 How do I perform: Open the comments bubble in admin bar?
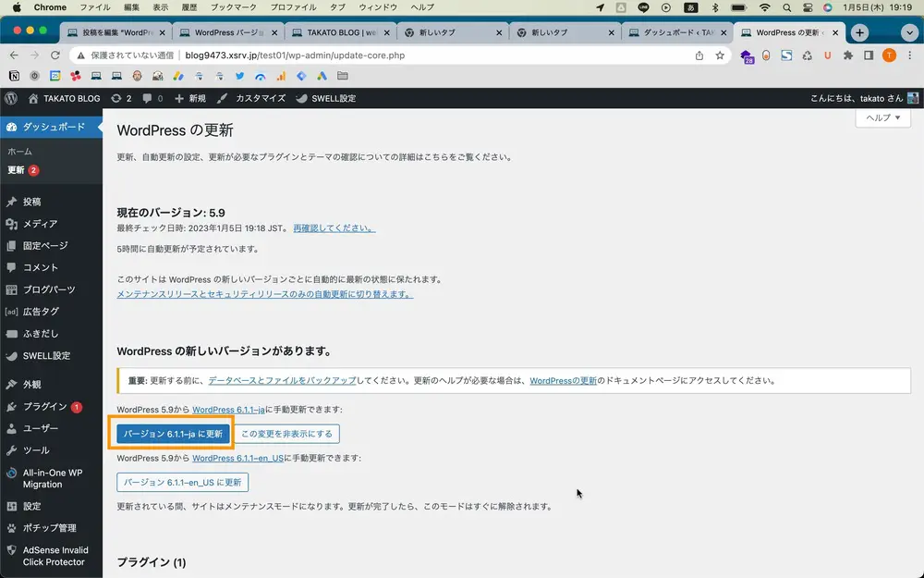pyautogui.click(x=152, y=99)
